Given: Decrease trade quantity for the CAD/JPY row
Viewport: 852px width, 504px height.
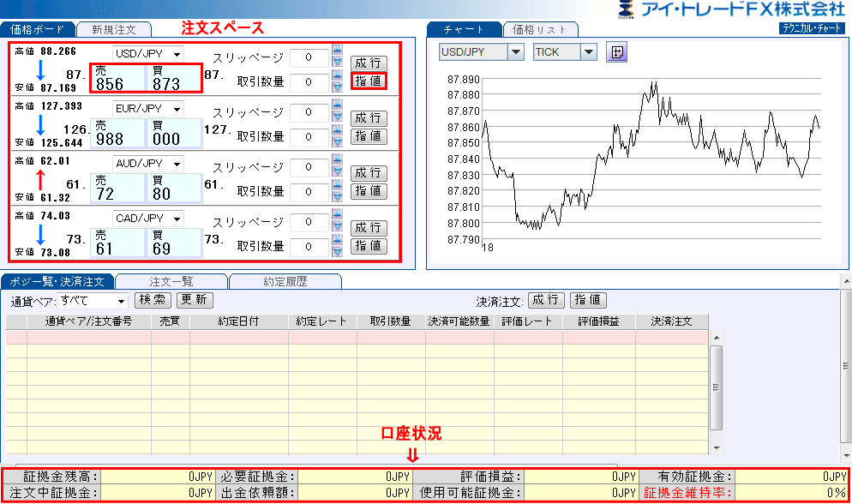Looking at the screenshot, I should pos(338,250).
